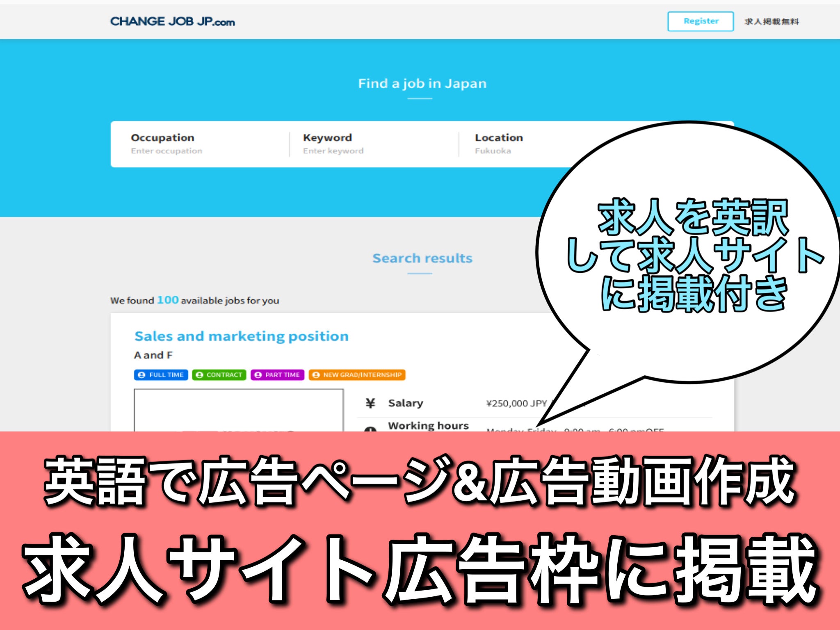Click the ¥250,000 JPY salary value
This screenshot has width=840, height=630.
516,404
